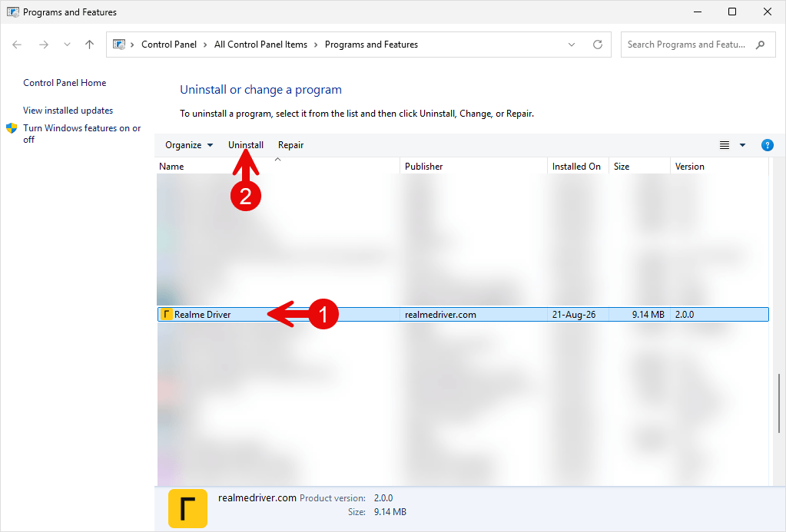Viewport: 786px width, 532px height.
Task: Go up one level with up arrow
Action: (90, 45)
